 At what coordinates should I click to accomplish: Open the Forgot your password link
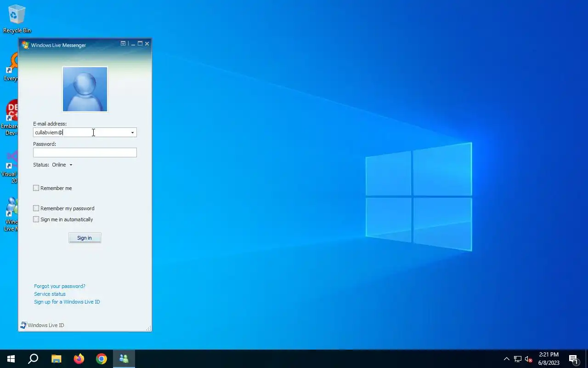[60, 286]
